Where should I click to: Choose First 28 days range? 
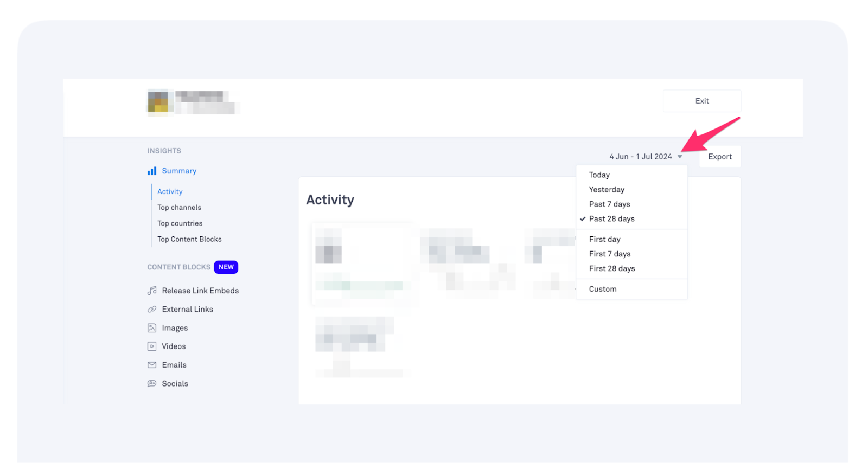point(611,268)
